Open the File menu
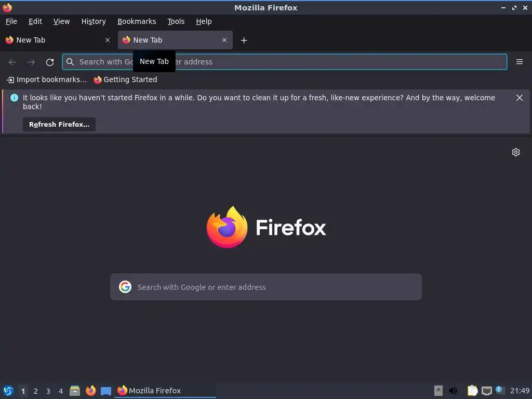This screenshot has width=532, height=399. tap(11, 21)
